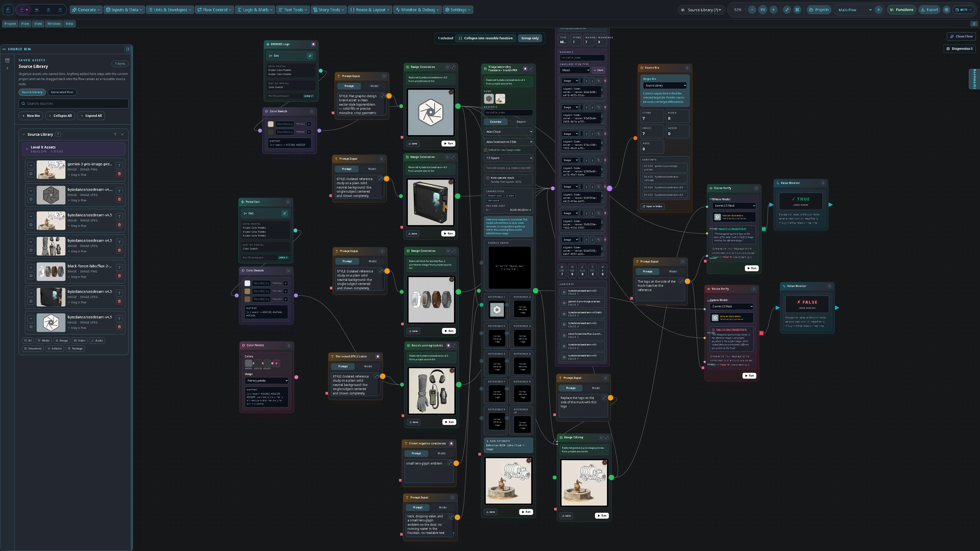Viewport: 980px width, 551px height.
Task: Open the Inputs & Data dropdown
Action: click(124, 10)
